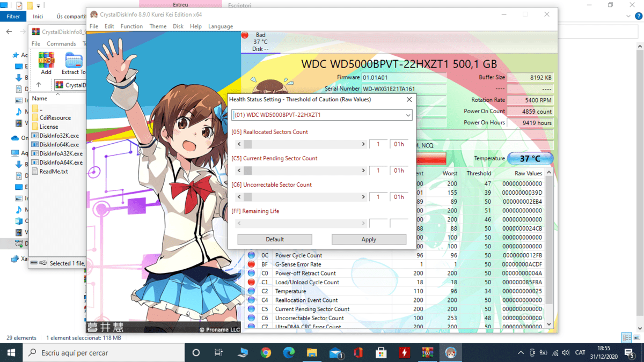This screenshot has width=644, height=362.
Task: Open the Language menu
Action: pos(221,26)
